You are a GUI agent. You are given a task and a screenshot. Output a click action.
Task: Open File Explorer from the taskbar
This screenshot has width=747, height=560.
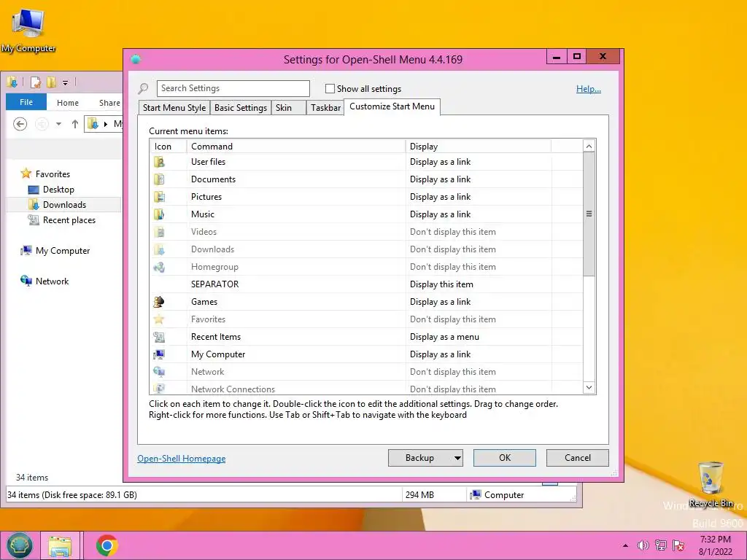pyautogui.click(x=60, y=545)
